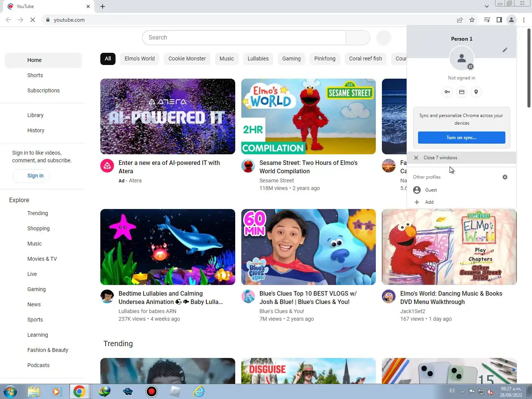Close the YouTube tab
This screenshot has width=532, height=399.
tap(88, 6)
